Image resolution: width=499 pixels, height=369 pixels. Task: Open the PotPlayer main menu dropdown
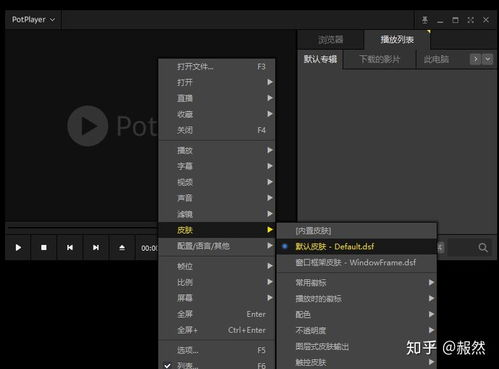pos(33,20)
